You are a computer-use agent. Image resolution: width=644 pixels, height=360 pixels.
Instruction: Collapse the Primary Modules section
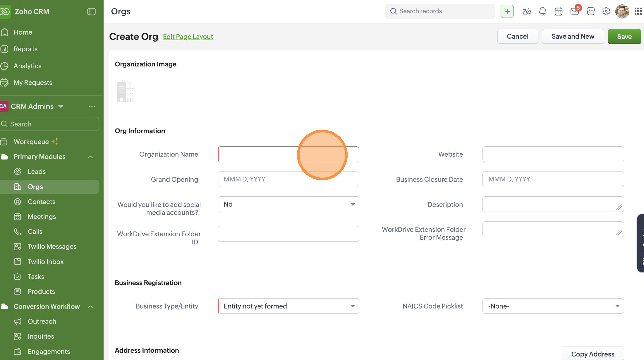90,157
